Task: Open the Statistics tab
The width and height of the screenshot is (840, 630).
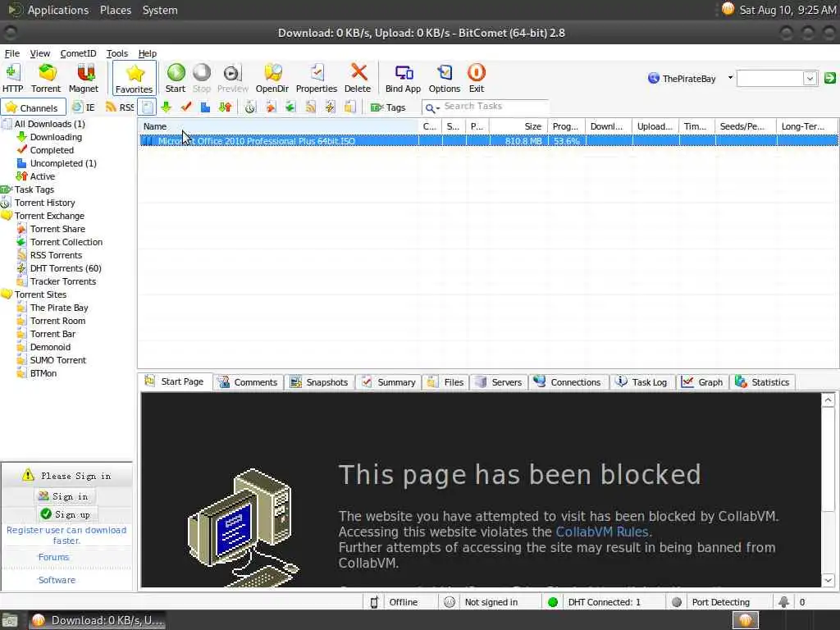Action: tap(762, 382)
